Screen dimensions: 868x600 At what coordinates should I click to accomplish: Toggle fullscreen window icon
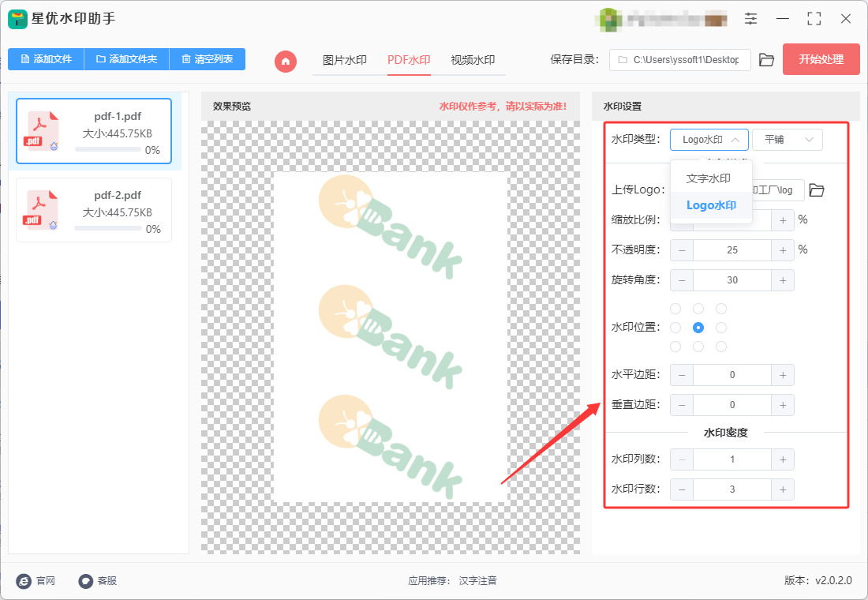[x=814, y=18]
